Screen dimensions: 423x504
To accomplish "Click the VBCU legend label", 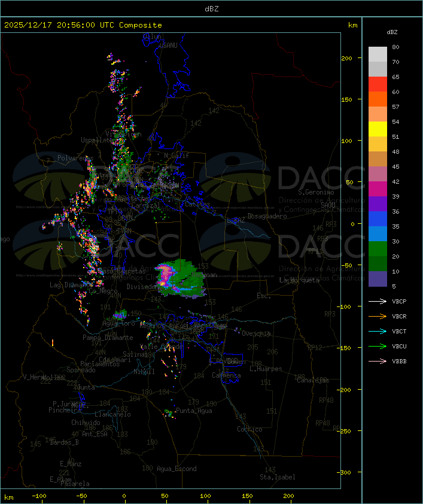I will tap(399, 346).
